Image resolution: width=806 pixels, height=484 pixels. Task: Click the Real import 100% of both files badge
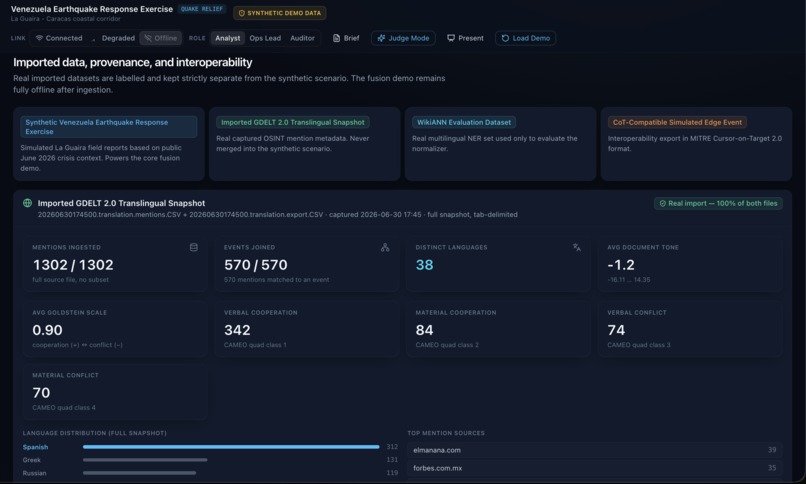click(x=718, y=203)
